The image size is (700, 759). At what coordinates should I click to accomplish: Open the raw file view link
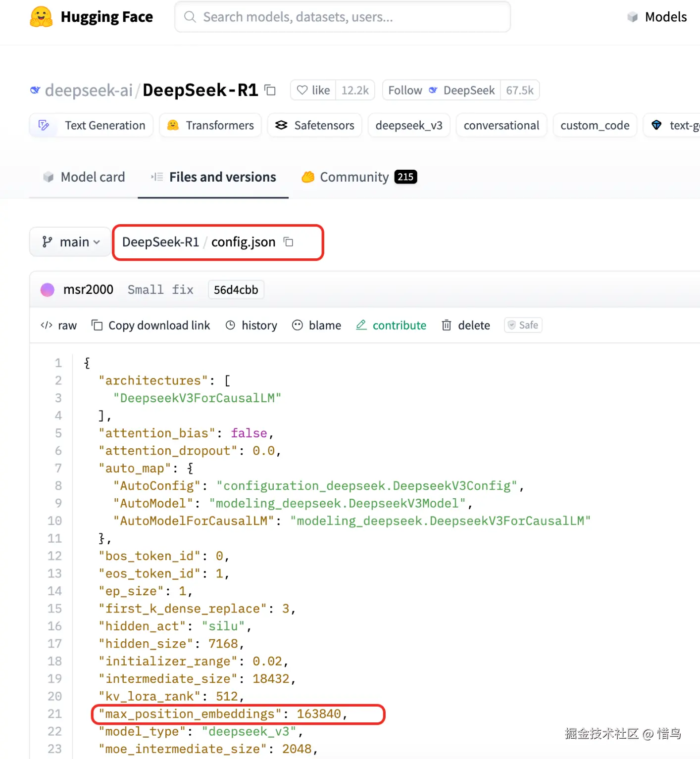pyautogui.click(x=59, y=325)
